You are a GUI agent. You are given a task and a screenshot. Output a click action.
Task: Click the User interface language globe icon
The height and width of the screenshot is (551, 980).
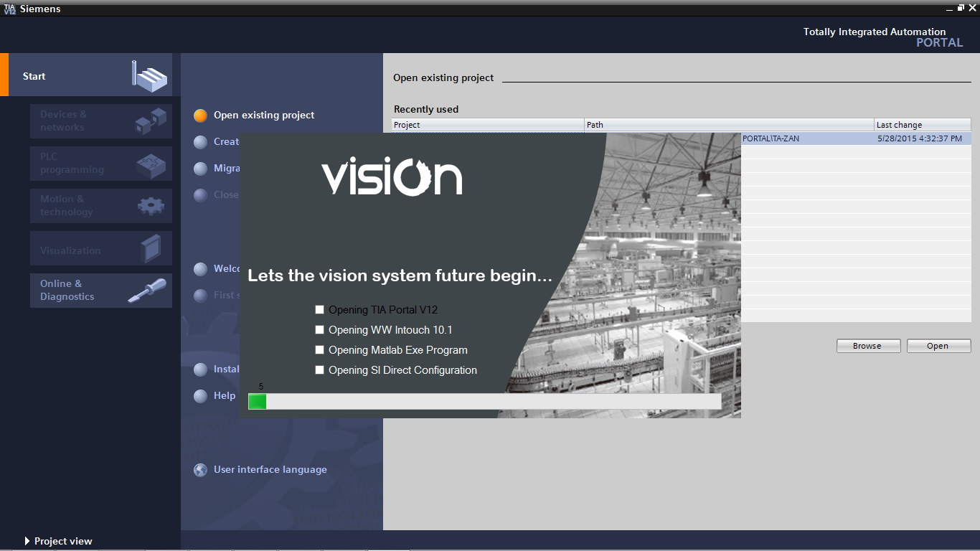tap(199, 470)
